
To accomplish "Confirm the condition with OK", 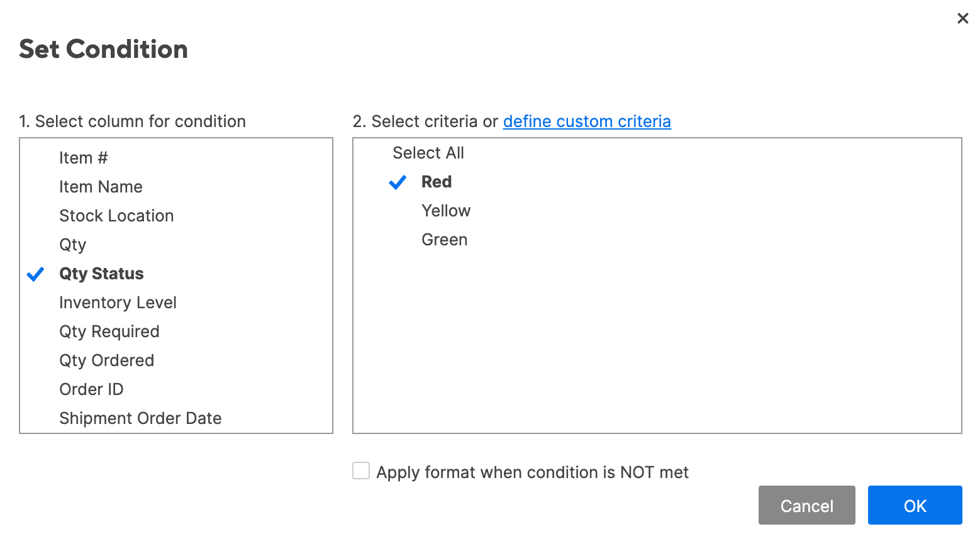I will [915, 506].
